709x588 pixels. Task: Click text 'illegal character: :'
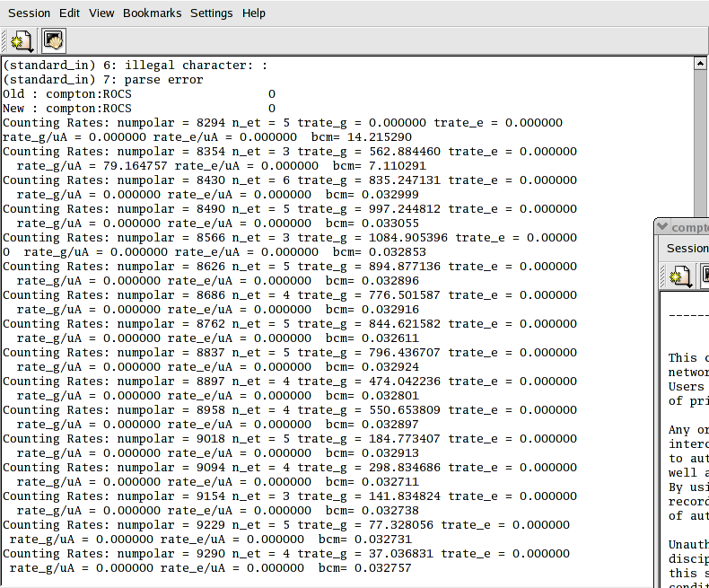click(x=196, y=66)
